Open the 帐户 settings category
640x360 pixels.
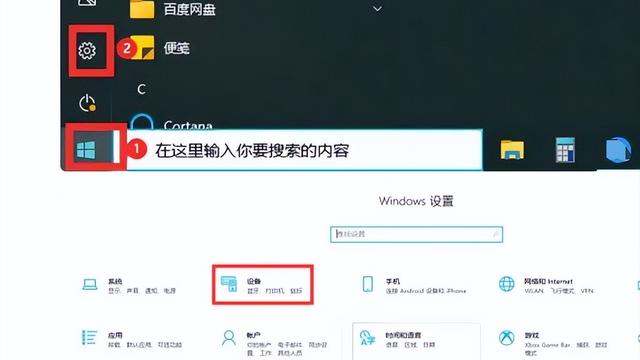[274, 344]
